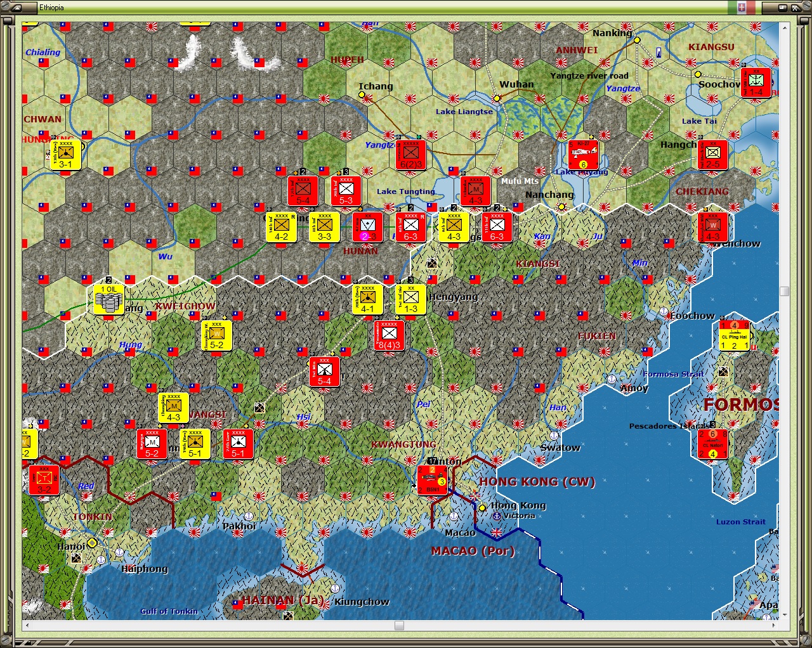Image resolution: width=812 pixels, height=648 pixels.
Task: Click the horizontal scrollbar thumb
Action: point(399,625)
